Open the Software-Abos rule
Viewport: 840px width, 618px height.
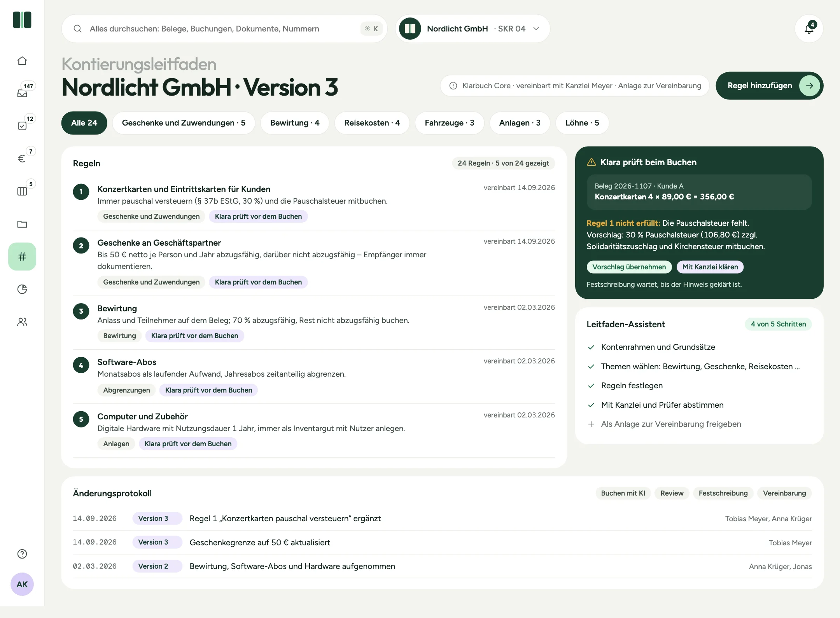[127, 362]
